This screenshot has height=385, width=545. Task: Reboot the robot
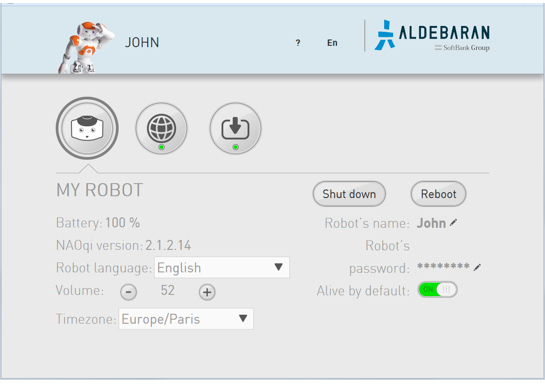pyautogui.click(x=438, y=194)
